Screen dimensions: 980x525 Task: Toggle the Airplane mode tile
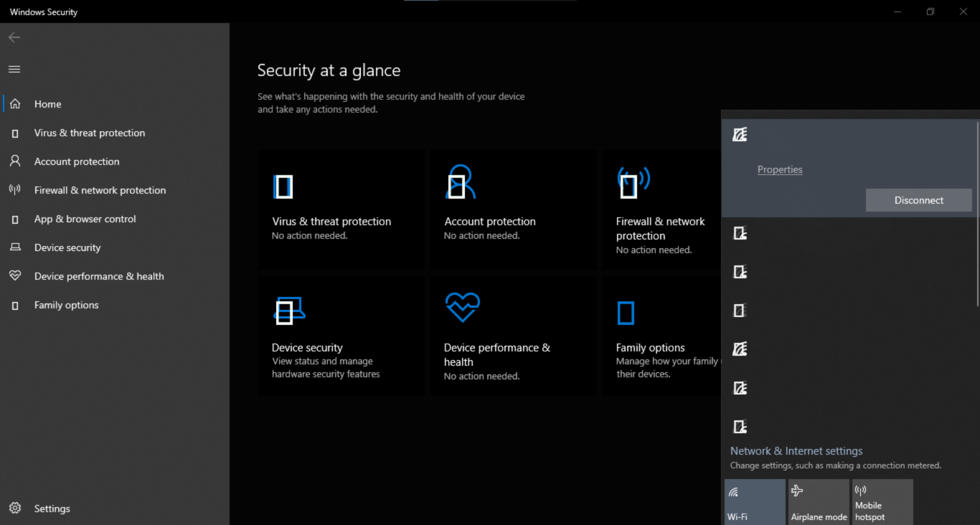819,502
